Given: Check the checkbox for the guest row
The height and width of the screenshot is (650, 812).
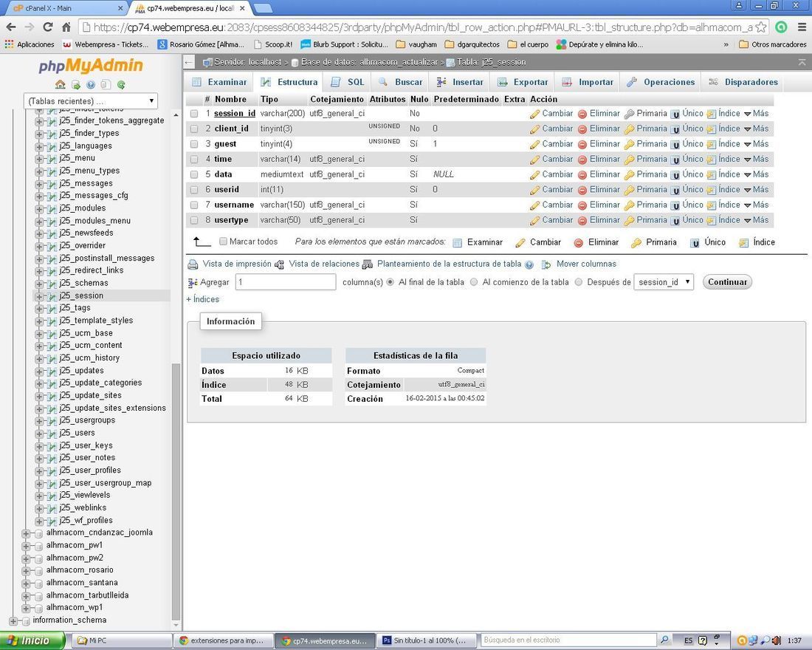Looking at the screenshot, I should point(194,144).
